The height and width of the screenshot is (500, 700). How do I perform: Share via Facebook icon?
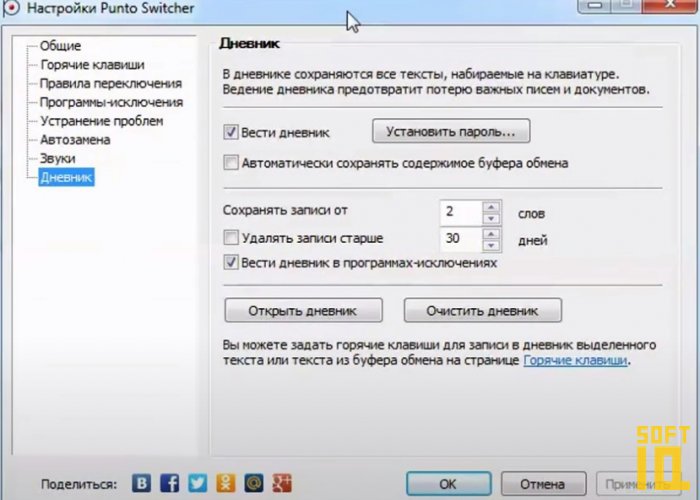(170, 483)
